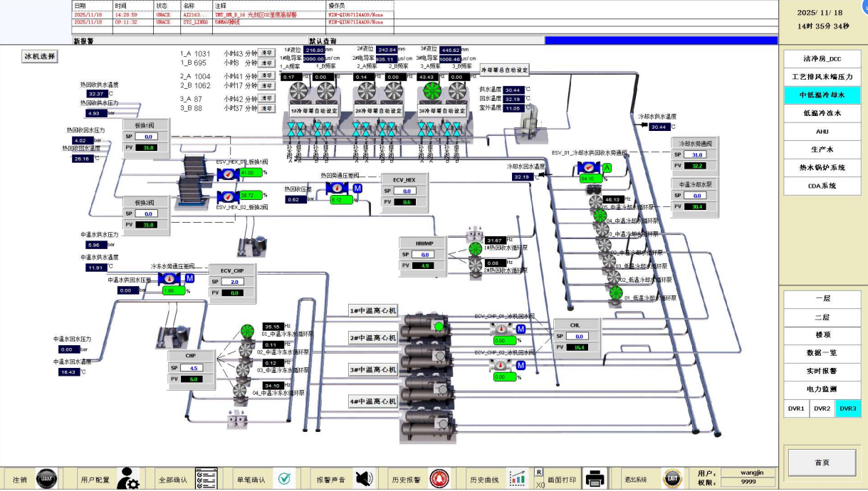Expand 冷却塔总自动设定 settings panel
Screen dimensions: 868x491
click(505, 70)
